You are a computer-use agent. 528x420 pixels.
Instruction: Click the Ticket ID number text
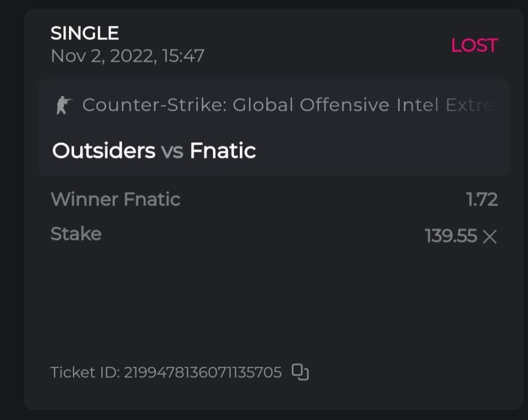click(x=203, y=372)
